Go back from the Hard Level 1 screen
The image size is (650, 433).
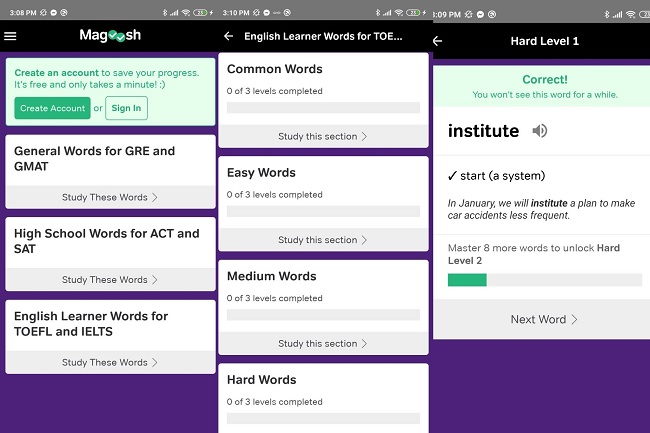(437, 41)
